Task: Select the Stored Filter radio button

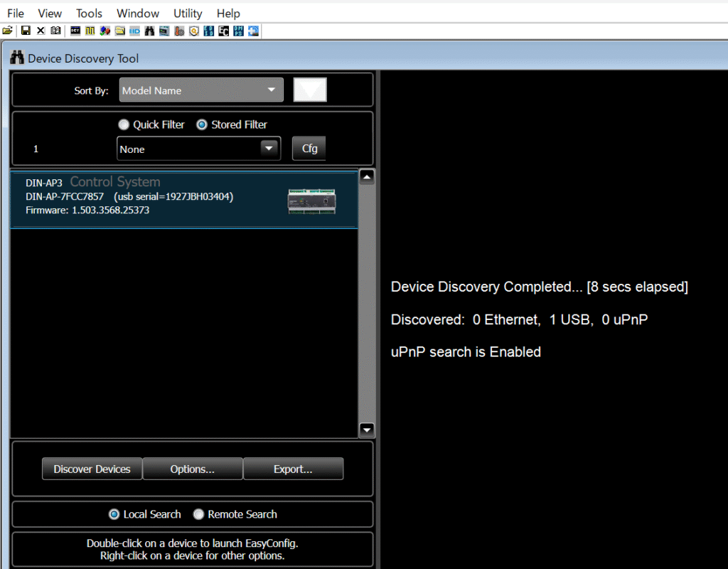Action: click(201, 124)
